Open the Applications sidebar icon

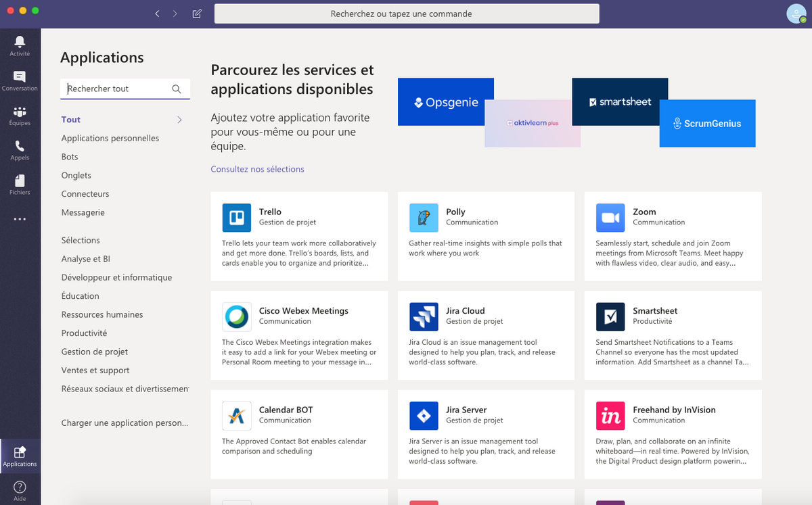click(20, 453)
